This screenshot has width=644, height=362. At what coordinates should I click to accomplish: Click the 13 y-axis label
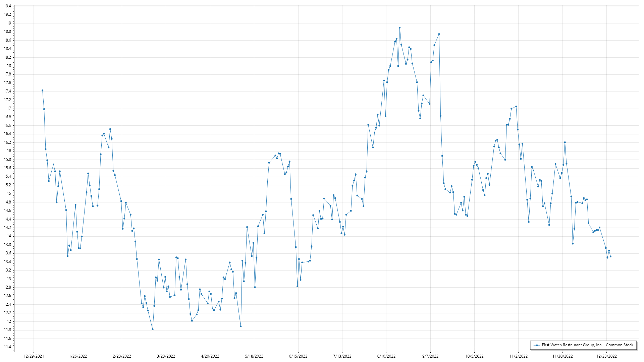point(9,279)
